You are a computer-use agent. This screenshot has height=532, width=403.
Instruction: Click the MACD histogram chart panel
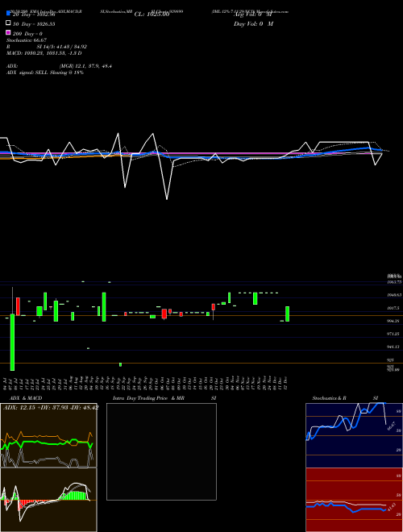tap(48, 500)
